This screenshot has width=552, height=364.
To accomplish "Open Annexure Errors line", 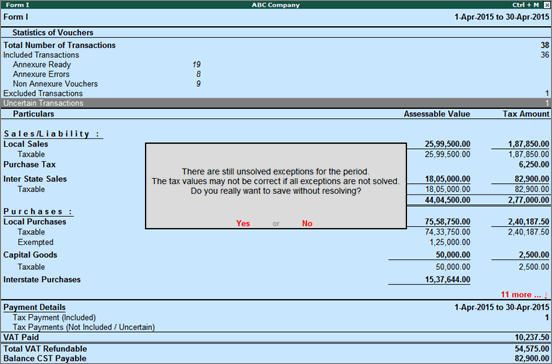I will point(276,74).
